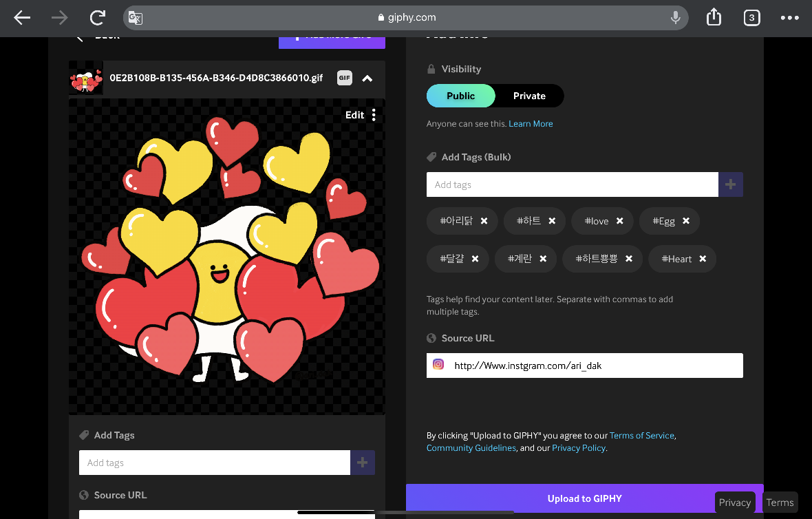The width and height of the screenshot is (812, 519).
Task: Open the browser three-dots menu
Action: pyautogui.click(x=789, y=18)
